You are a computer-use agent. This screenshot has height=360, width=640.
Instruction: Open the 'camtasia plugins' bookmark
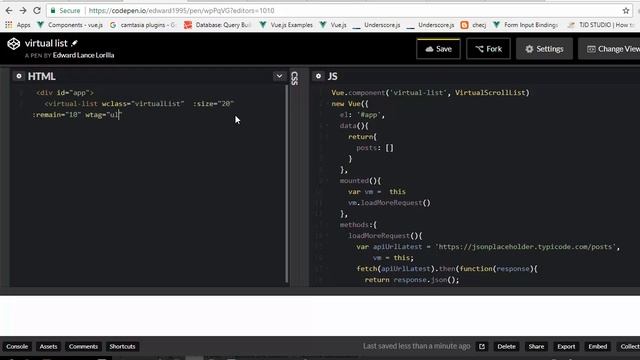[142, 25]
